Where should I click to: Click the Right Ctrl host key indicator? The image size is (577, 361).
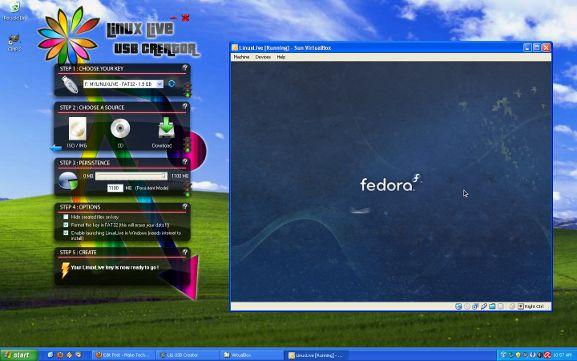coord(531,306)
